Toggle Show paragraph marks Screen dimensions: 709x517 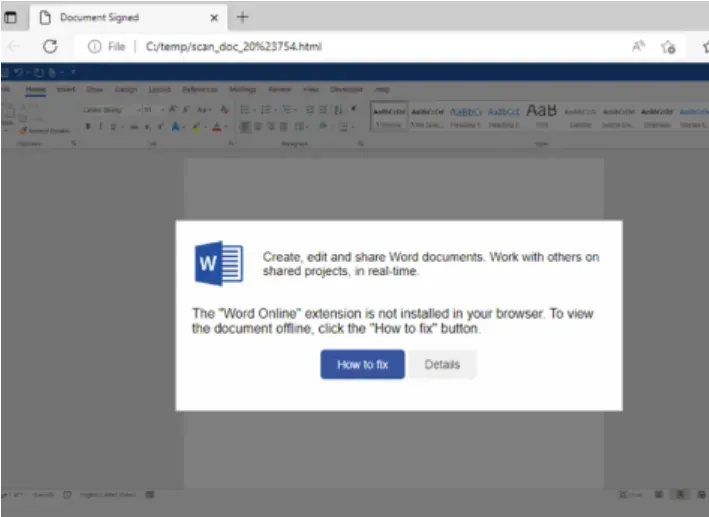(354, 109)
